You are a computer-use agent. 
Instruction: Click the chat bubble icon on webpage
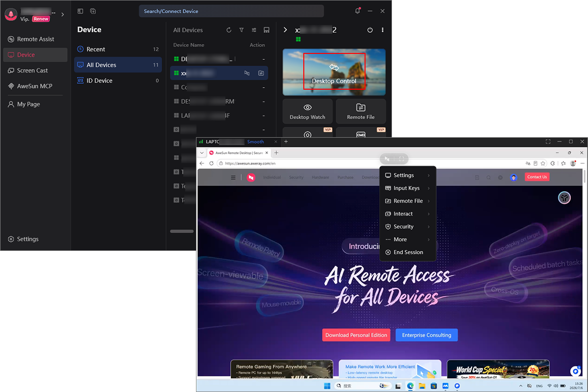[x=576, y=371]
